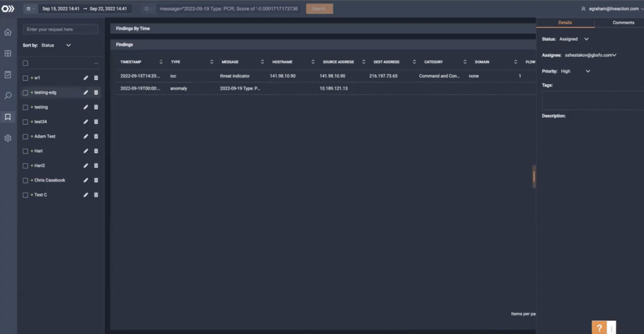
Task: Select the Chris Casebook case entry
Action: click(50, 180)
